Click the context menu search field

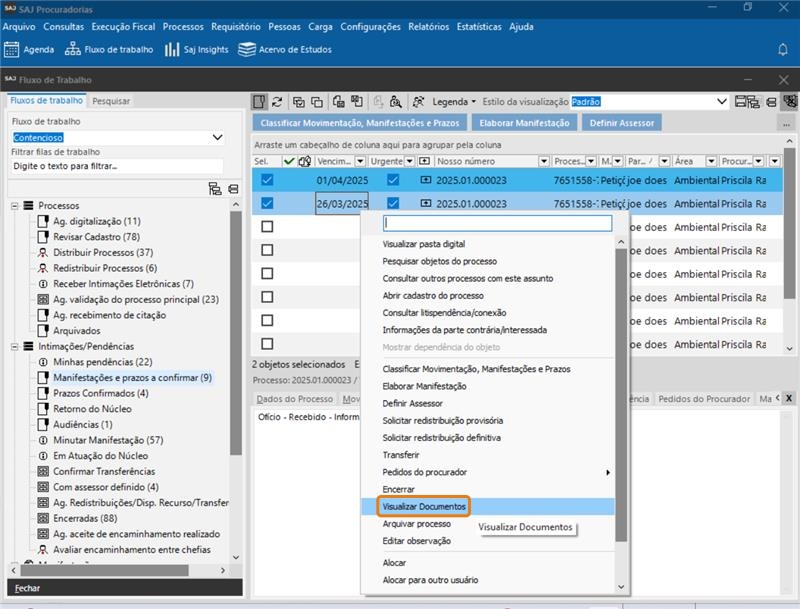point(497,223)
